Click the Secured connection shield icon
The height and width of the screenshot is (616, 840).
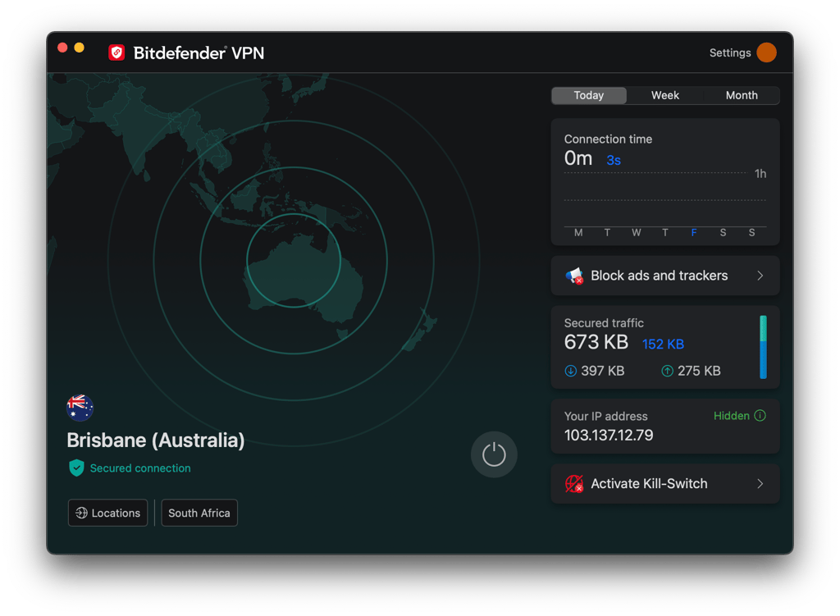point(76,468)
